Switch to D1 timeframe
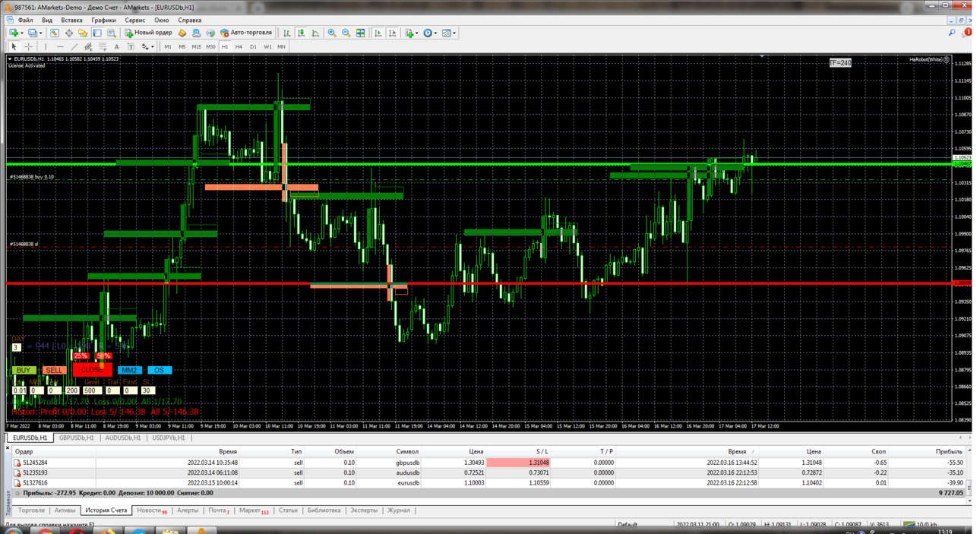Viewport: 980px width, 534px height. click(253, 47)
